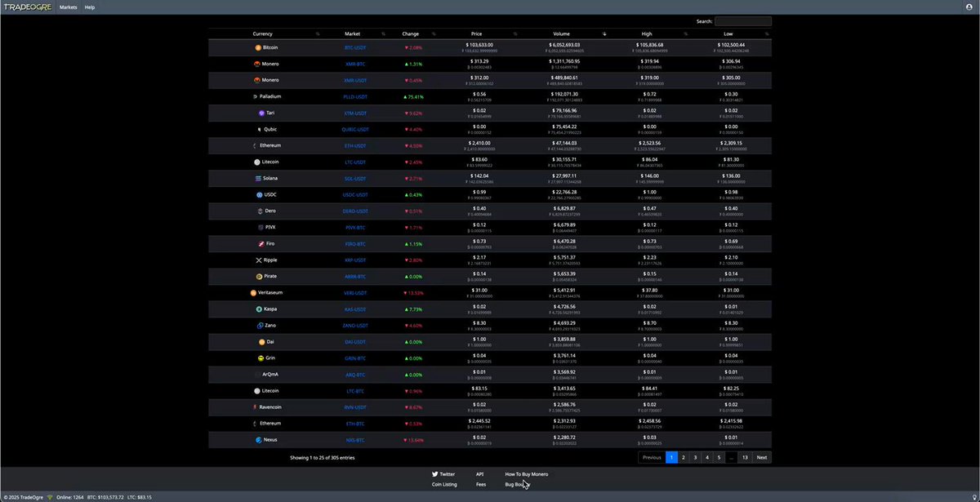Jump to page 13 of results
This screenshot has height=502, width=980.
pyautogui.click(x=745, y=457)
